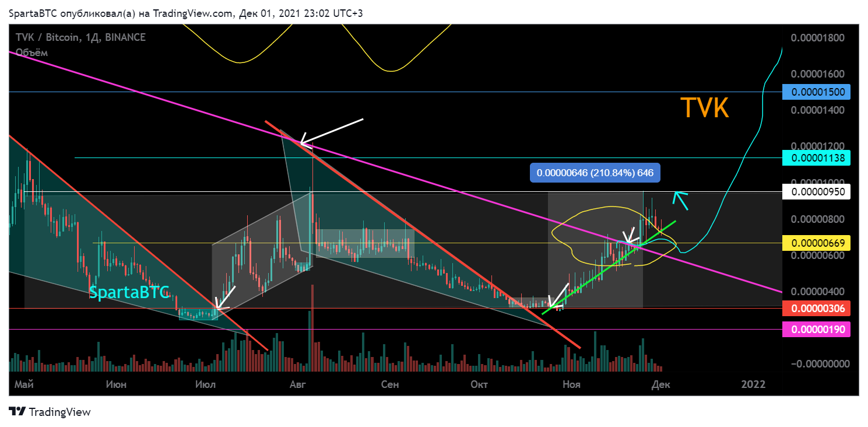
Task: Click the Июл month axis label
Action: click(x=205, y=384)
